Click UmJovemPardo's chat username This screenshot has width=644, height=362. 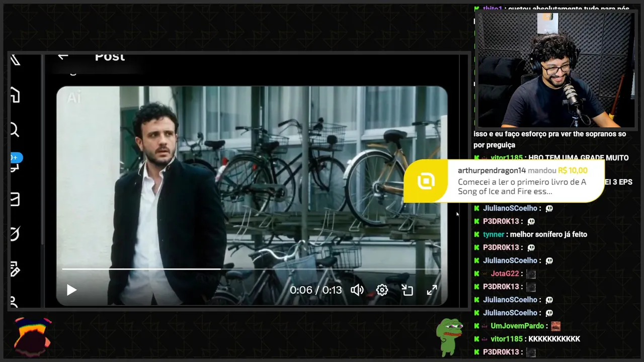pos(517,326)
